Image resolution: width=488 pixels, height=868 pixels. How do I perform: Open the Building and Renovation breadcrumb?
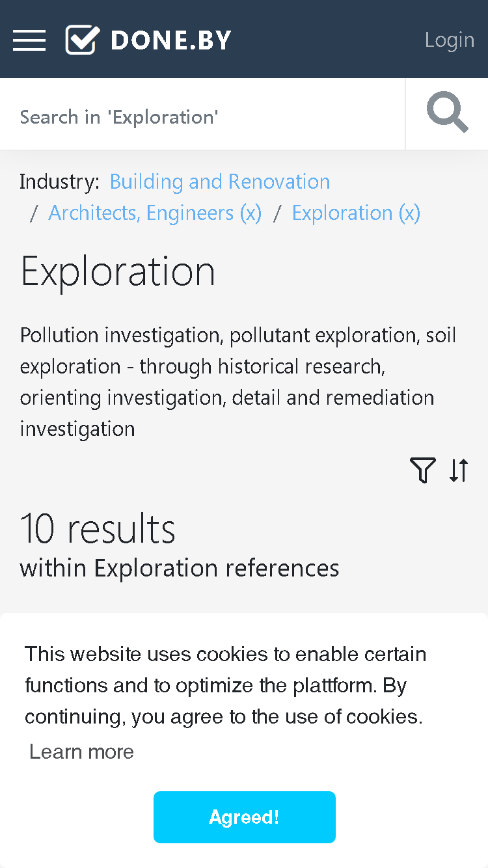[220, 182]
